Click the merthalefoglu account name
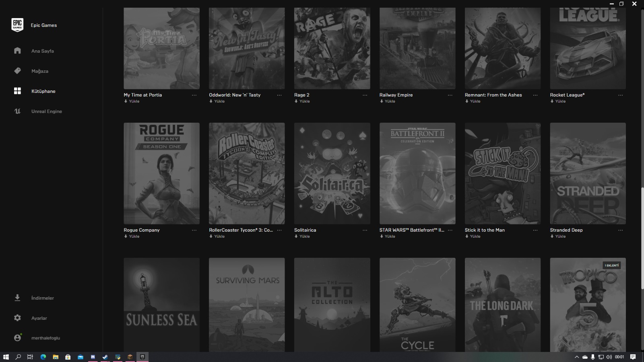Image resolution: width=644 pixels, height=362 pixels. coord(45,338)
